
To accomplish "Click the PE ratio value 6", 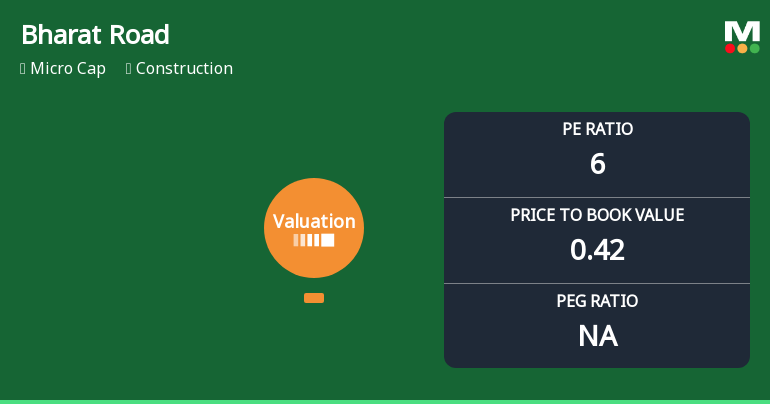I will pos(597,164).
